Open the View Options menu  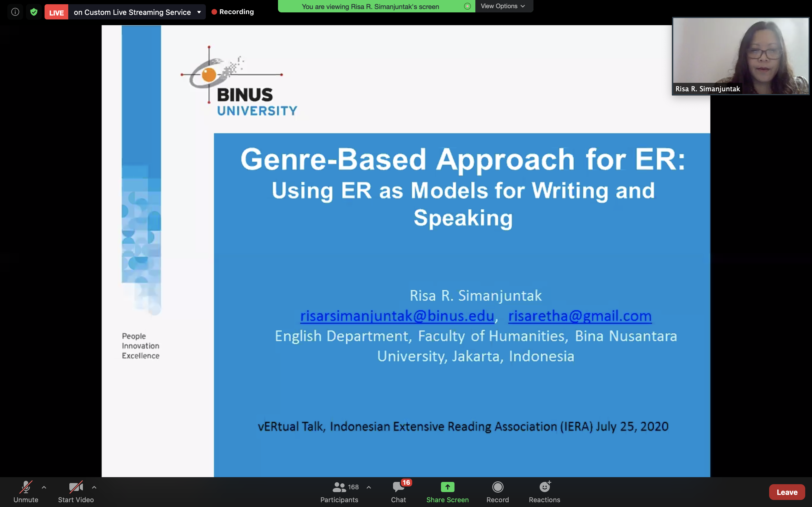[x=502, y=6]
